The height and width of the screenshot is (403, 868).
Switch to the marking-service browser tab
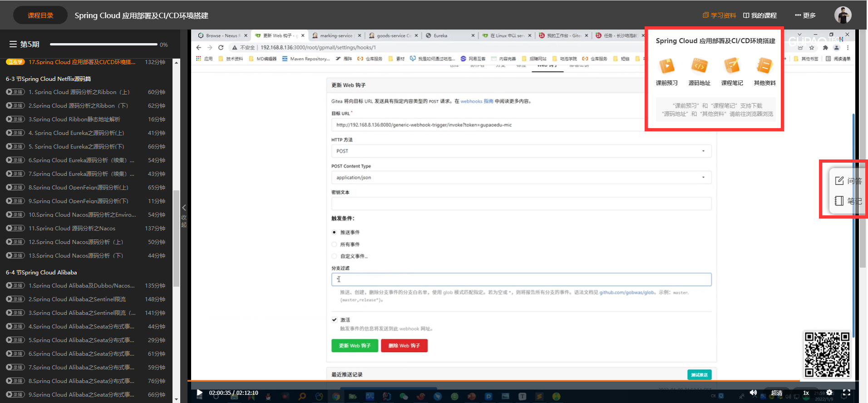[x=336, y=35]
